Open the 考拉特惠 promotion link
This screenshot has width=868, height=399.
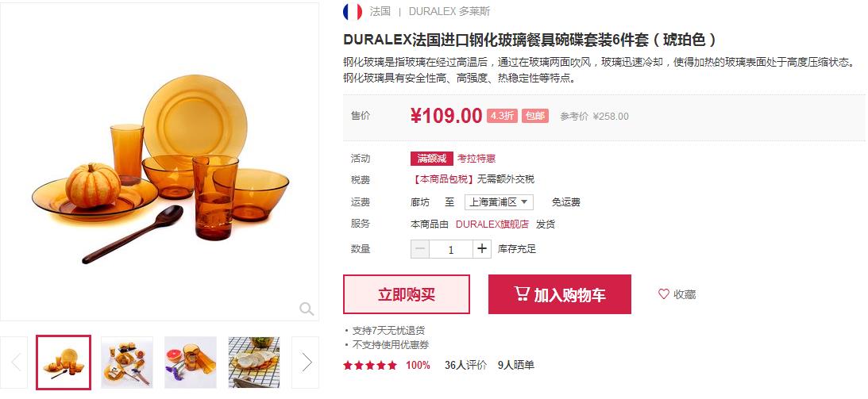click(x=476, y=159)
